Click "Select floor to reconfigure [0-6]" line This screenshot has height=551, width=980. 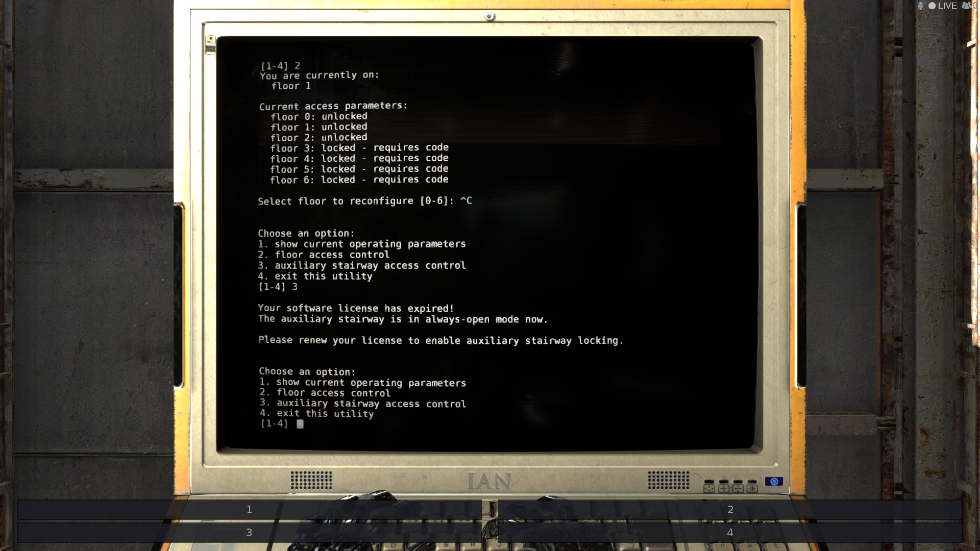pos(356,201)
